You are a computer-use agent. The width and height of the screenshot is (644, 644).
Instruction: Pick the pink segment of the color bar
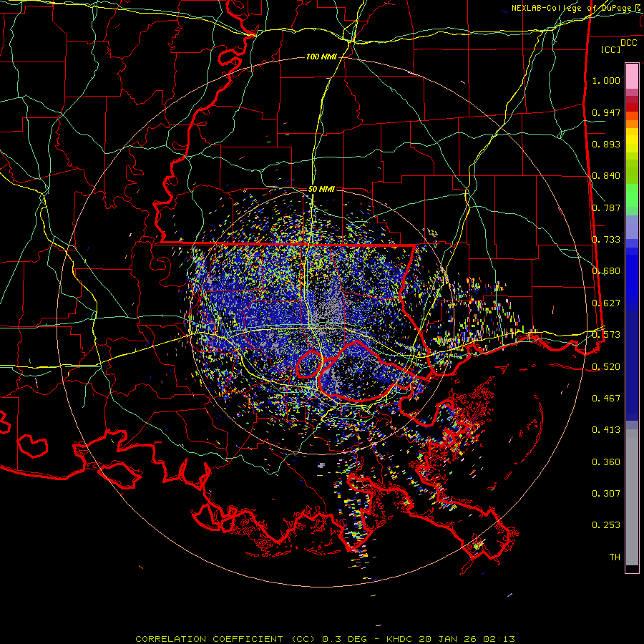(632, 77)
